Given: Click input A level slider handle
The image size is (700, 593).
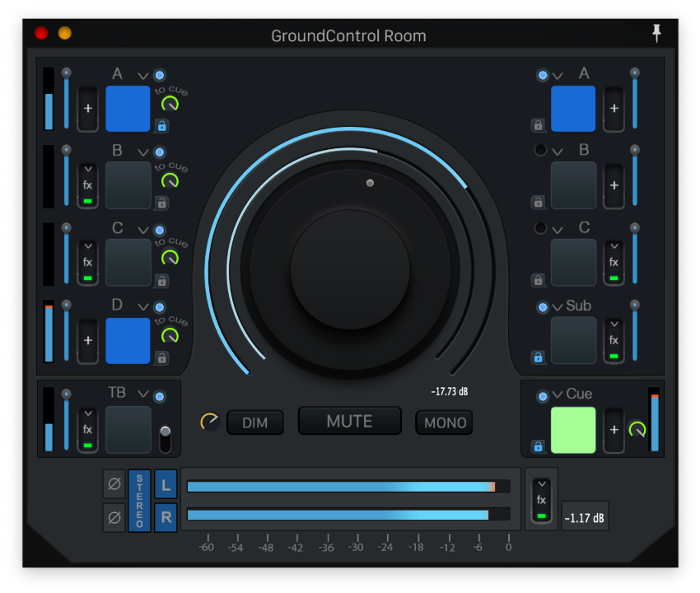Looking at the screenshot, I should click(66, 72).
